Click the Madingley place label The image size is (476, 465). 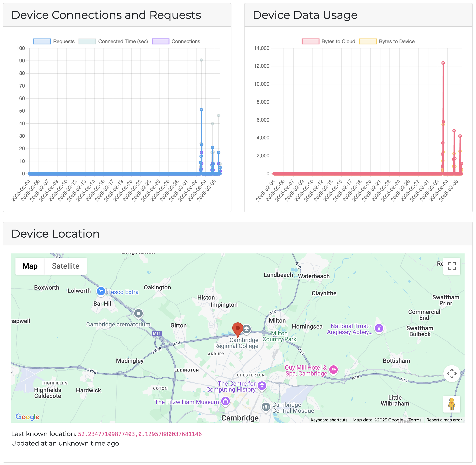point(130,361)
